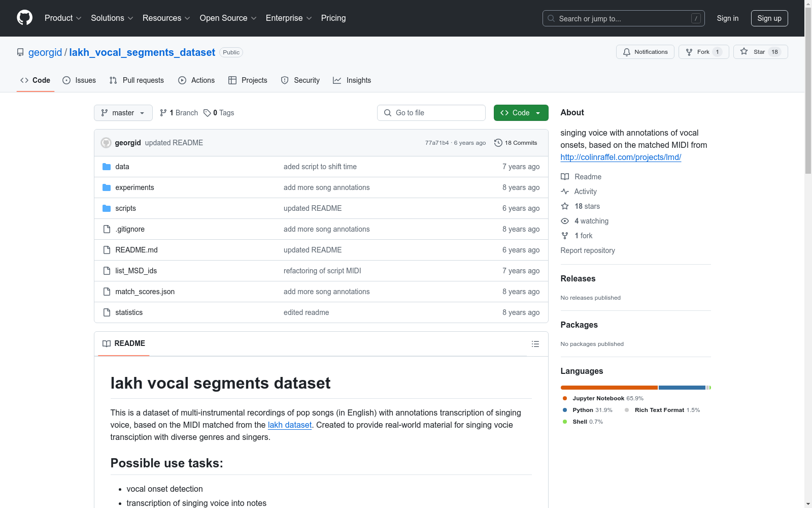The height and width of the screenshot is (508, 812).
Task: Click the README.md file icon
Action: click(x=107, y=250)
